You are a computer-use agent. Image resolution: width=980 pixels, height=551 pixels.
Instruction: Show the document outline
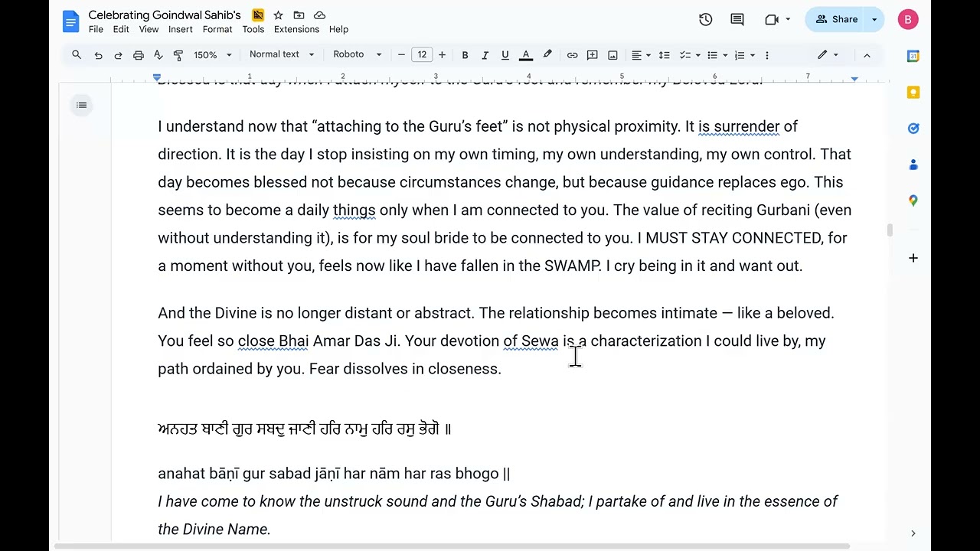pos(82,105)
